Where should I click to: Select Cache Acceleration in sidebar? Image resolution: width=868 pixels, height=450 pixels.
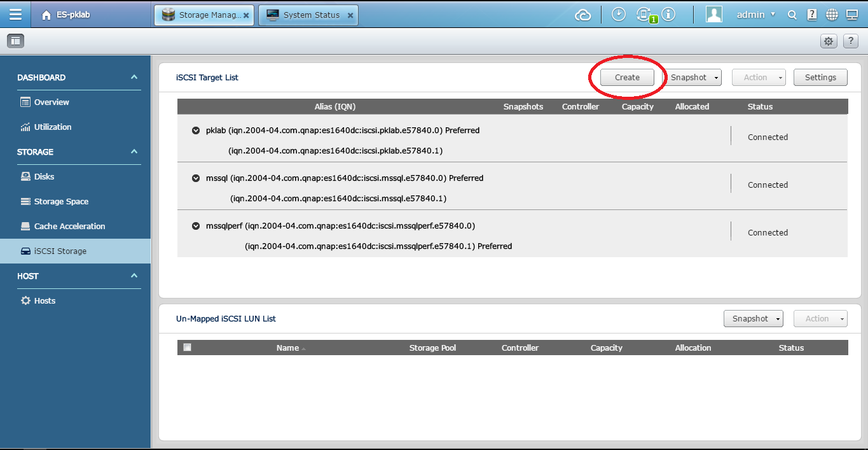tap(69, 227)
